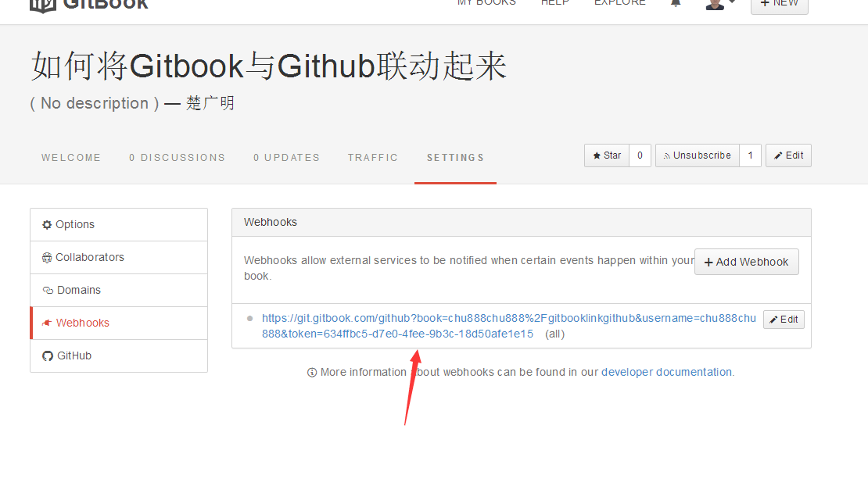
Task: Click the Options gear icon
Action: (47, 225)
